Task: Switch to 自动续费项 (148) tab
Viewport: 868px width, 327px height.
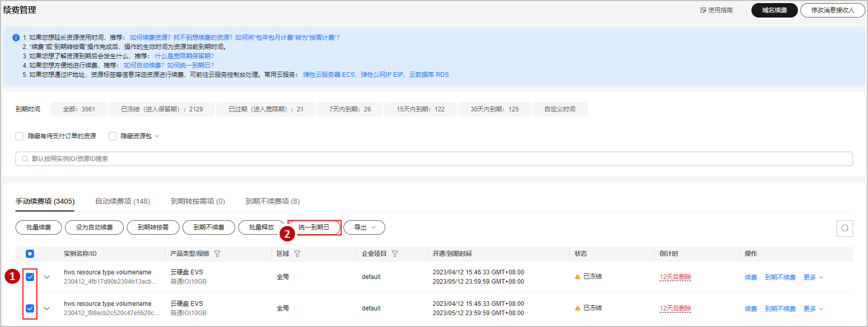Action: tap(123, 201)
